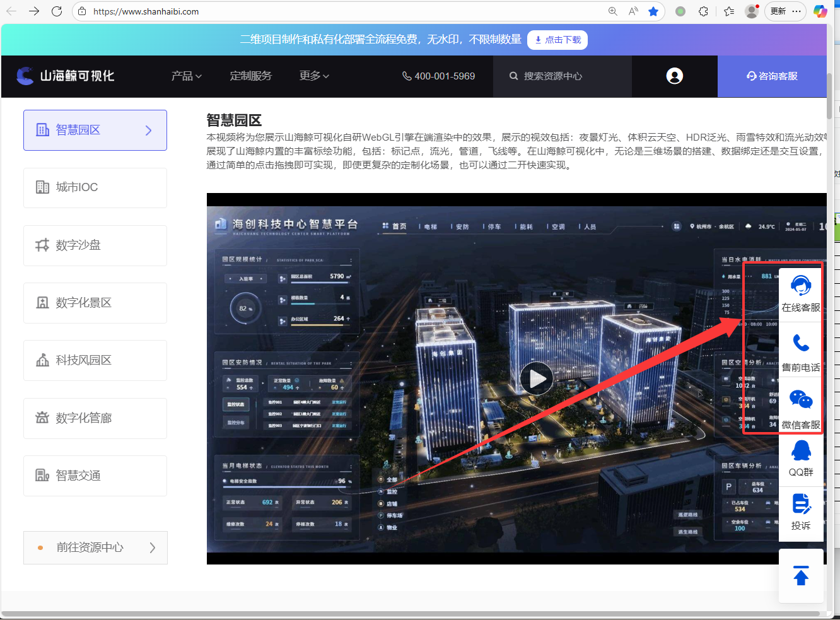Reload the current page

click(x=57, y=11)
